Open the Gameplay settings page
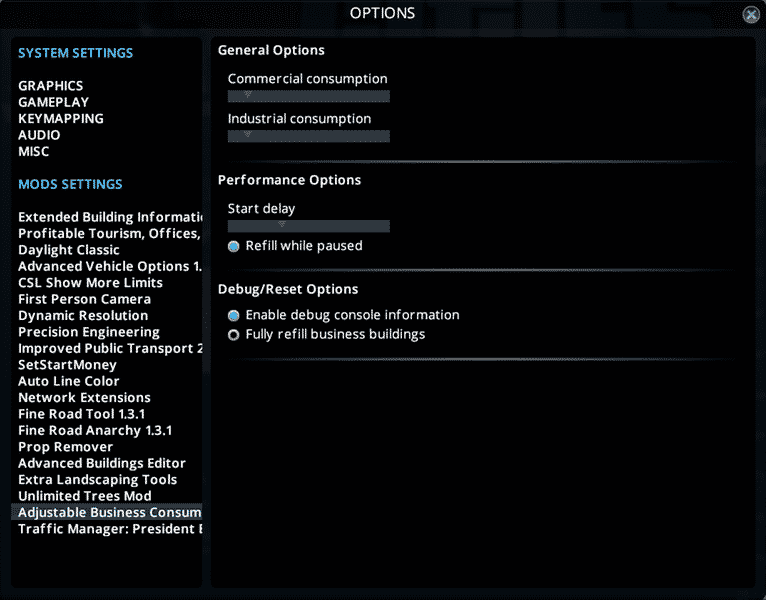This screenshot has height=600, width=766. tap(53, 102)
